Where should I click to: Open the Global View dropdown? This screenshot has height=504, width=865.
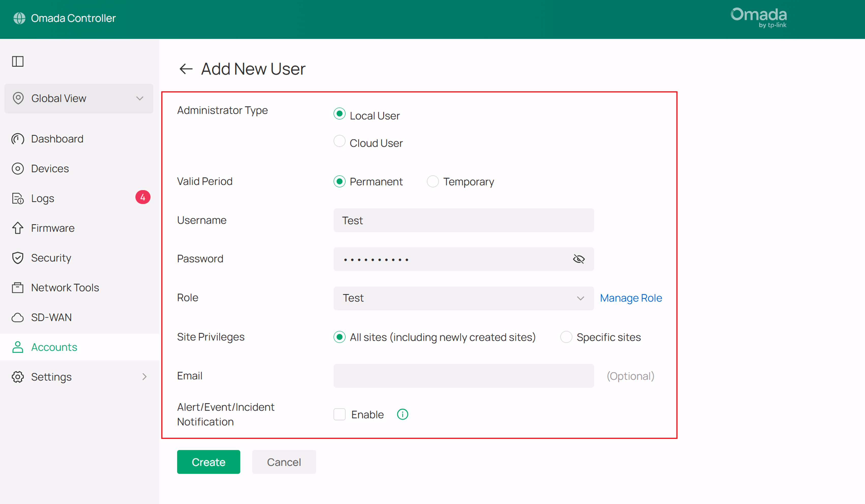pyautogui.click(x=79, y=99)
